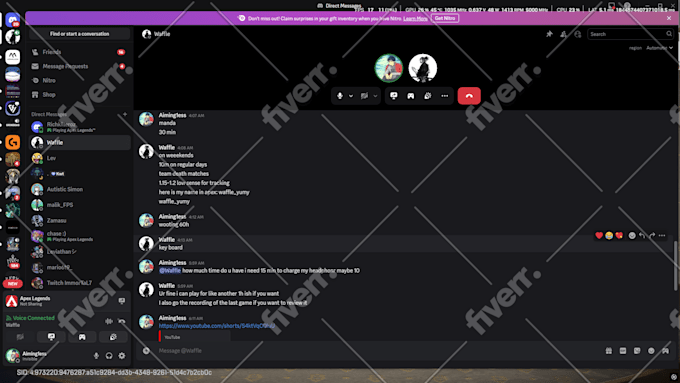
Task: Click the chat scrollbar handle
Action: 676,265
